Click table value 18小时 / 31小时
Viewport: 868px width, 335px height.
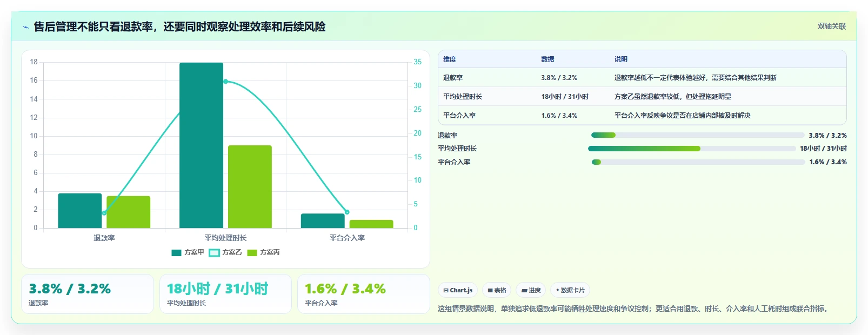tap(565, 97)
